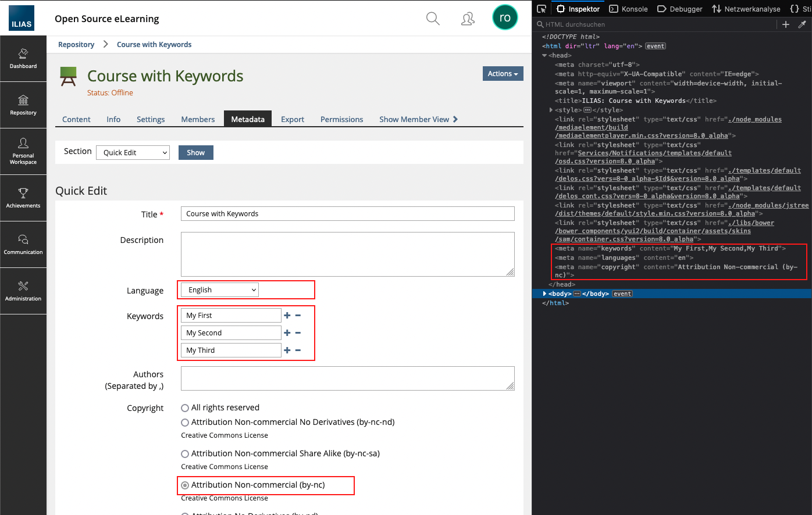Remove the 'My Third' keyword with minus icon
This screenshot has width=812, height=515.
tap(298, 351)
